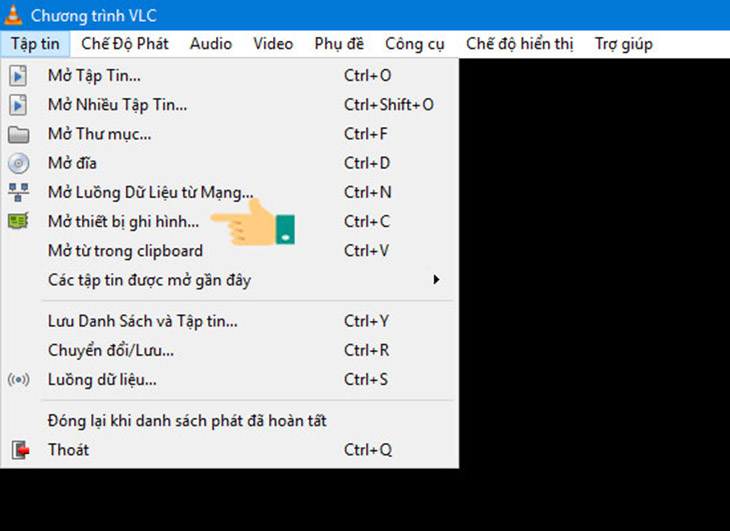
Task: Open the Công cụ menu
Action: pyautogui.click(x=415, y=44)
